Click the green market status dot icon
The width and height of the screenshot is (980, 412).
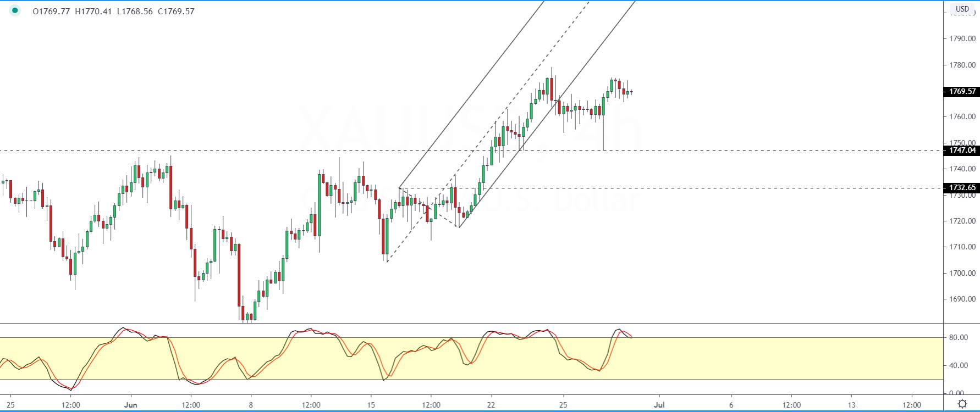15,11
